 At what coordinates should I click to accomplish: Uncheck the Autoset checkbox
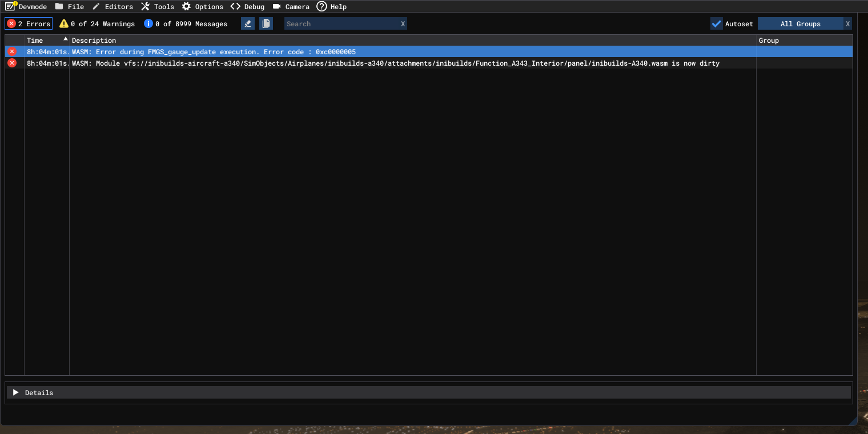click(x=717, y=23)
